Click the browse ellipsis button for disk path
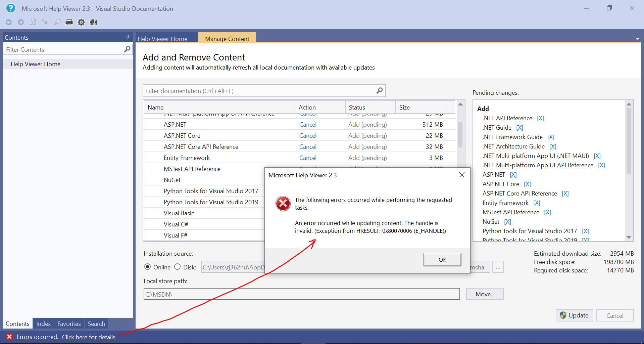This screenshot has height=344, width=644. (x=498, y=267)
